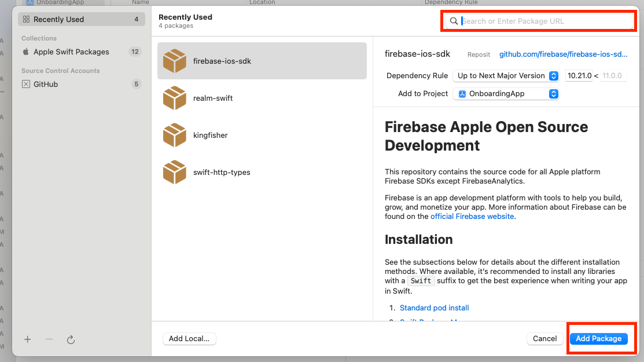Open the Dependency Rule dropdown

[506, 76]
